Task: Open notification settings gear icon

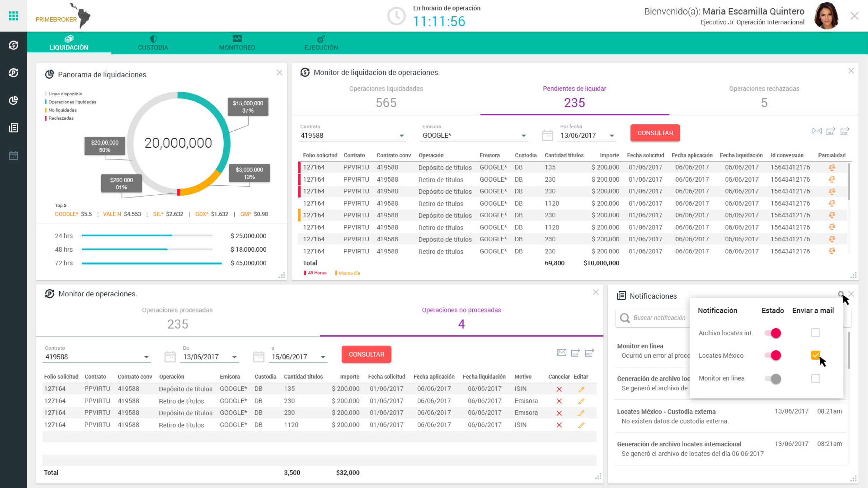Action: (x=841, y=294)
